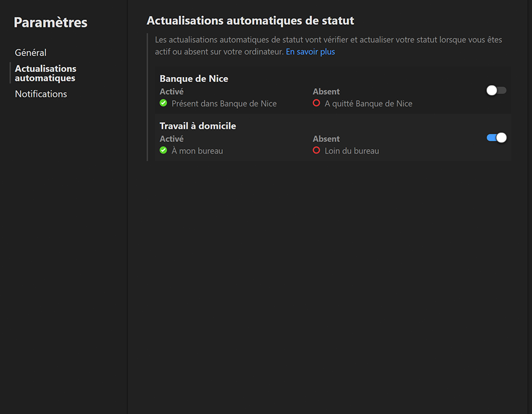Disable the Travail à domicile toggle
The width and height of the screenshot is (532, 414).
click(x=496, y=138)
